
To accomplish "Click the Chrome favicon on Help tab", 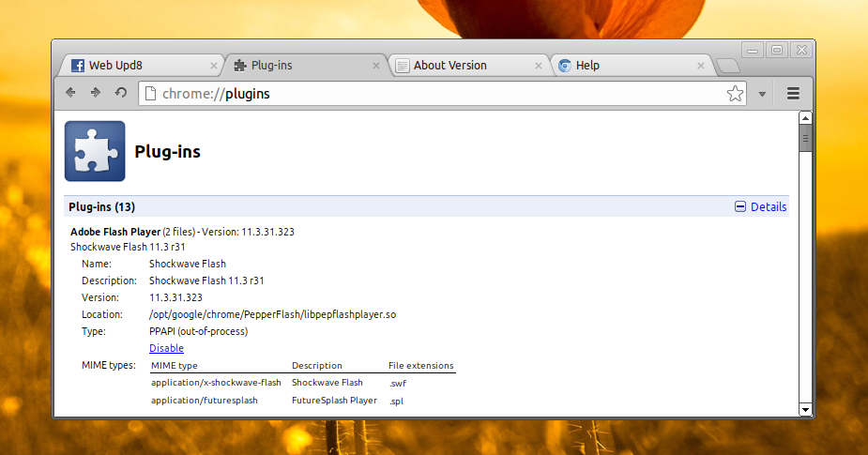I will 565,66.
